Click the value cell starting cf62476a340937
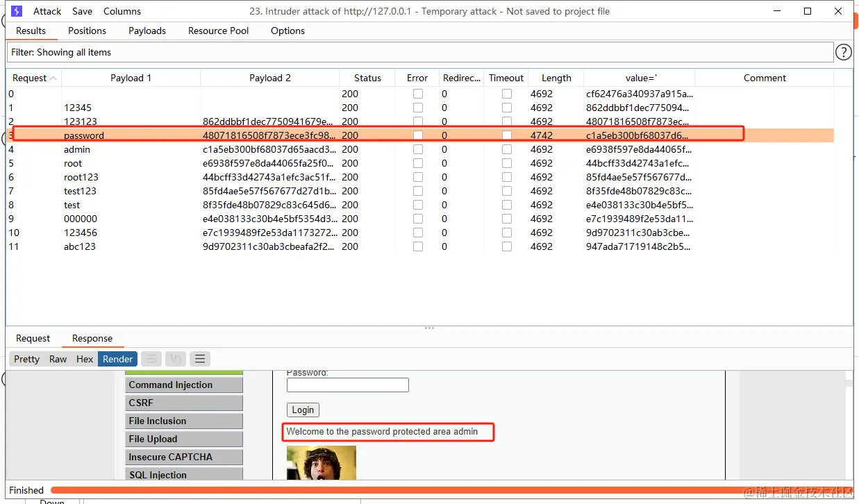859x504 pixels. [x=640, y=94]
